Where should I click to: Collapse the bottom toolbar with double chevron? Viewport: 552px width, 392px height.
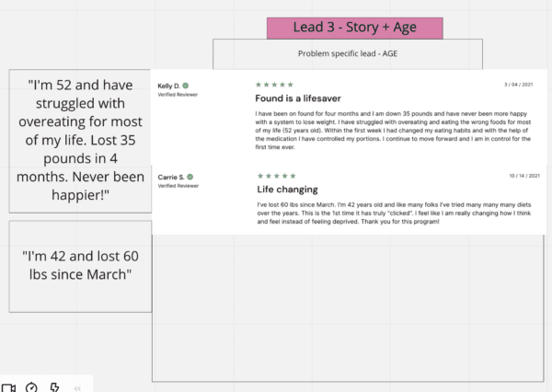(x=77, y=388)
